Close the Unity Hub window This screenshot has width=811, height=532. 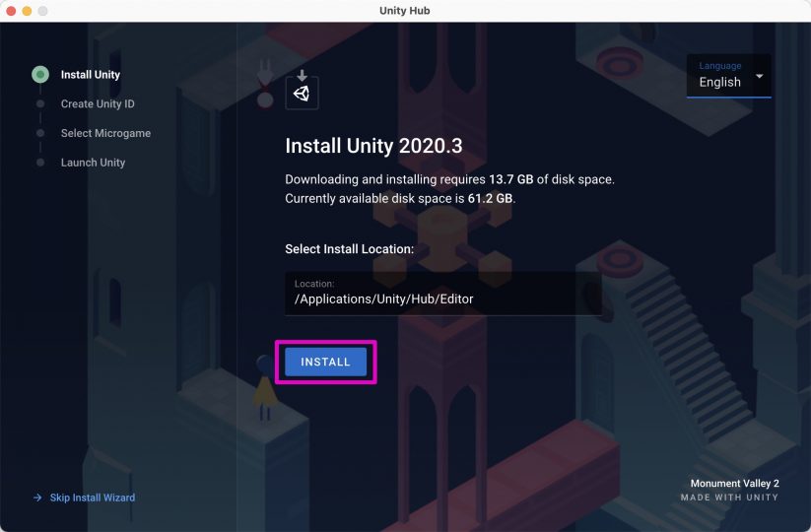click(11, 11)
